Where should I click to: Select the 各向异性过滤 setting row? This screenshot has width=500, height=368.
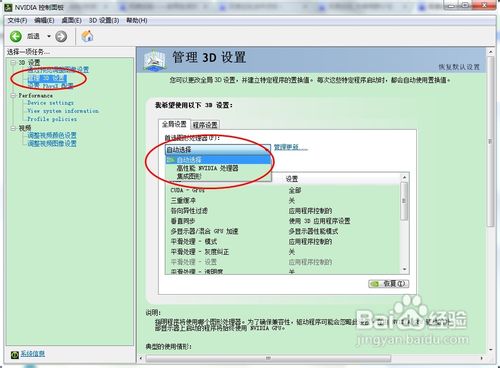click(283, 211)
